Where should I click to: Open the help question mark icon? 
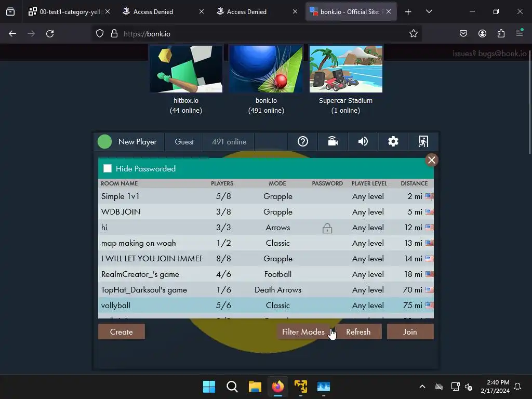303,141
